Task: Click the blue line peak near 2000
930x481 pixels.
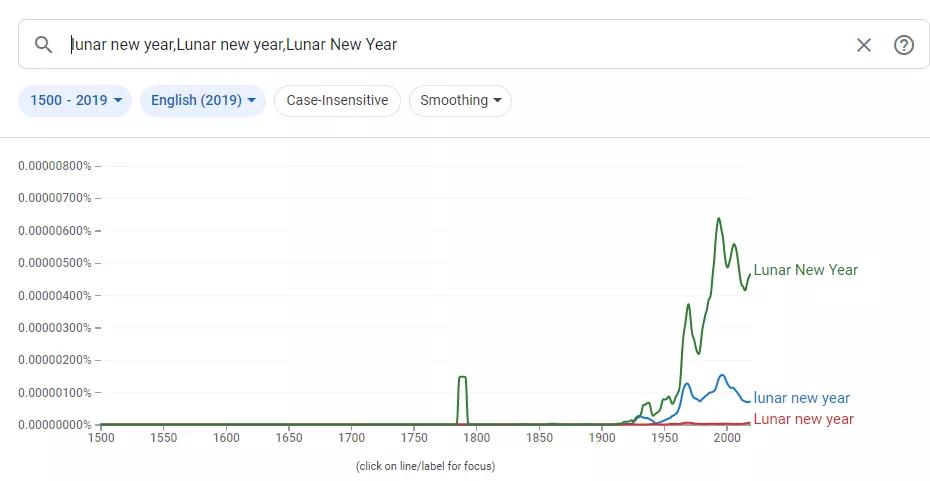Action: tap(722, 375)
